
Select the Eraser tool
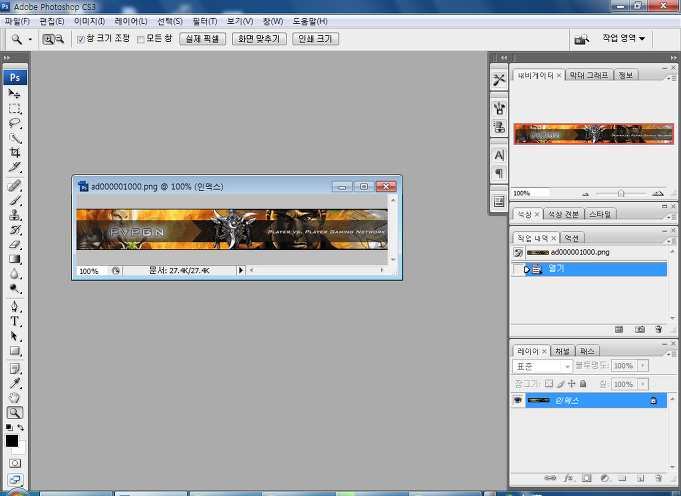(x=14, y=245)
